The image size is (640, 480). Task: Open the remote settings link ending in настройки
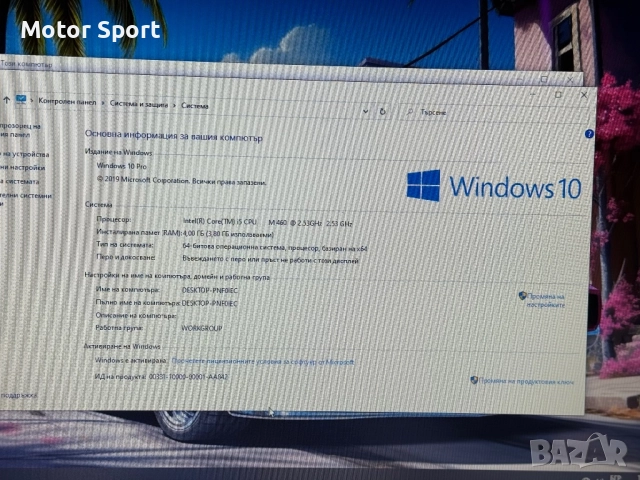pyautogui.click(x=23, y=168)
